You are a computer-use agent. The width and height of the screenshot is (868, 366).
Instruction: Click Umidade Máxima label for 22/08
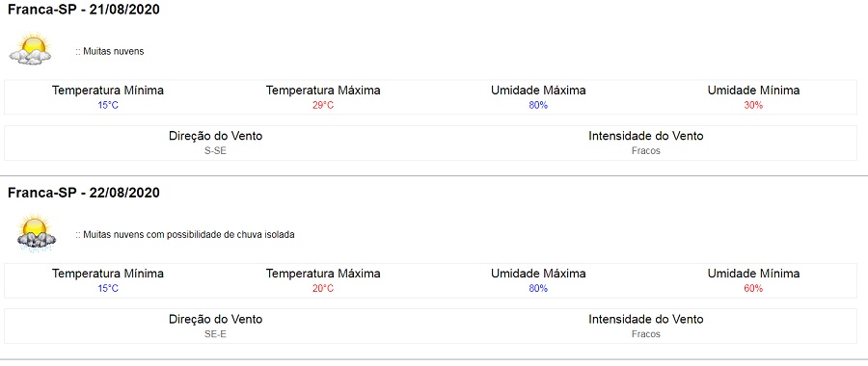538,274
